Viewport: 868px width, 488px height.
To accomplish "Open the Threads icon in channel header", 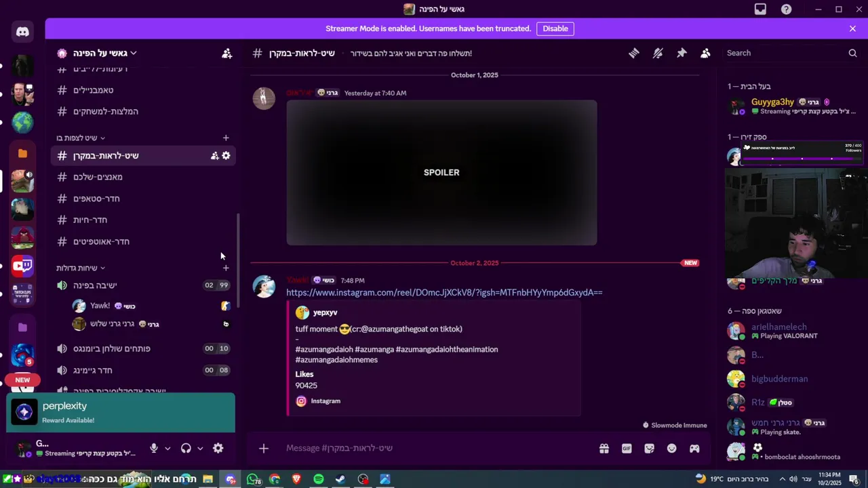I will 633,53.
